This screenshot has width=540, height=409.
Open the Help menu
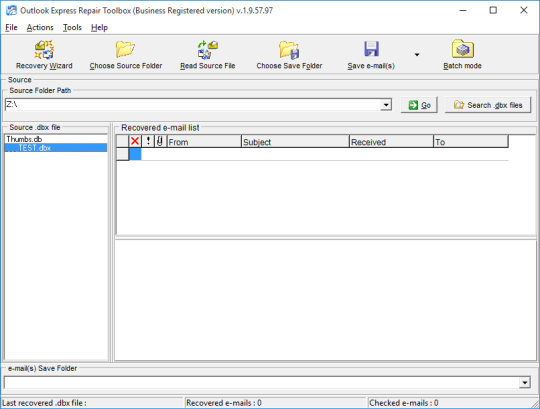pos(99,28)
